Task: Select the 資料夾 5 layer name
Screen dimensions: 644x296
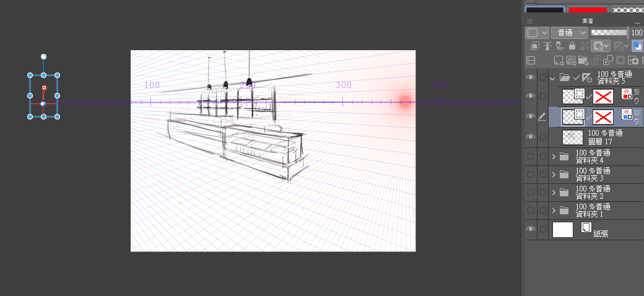Action: tap(611, 81)
